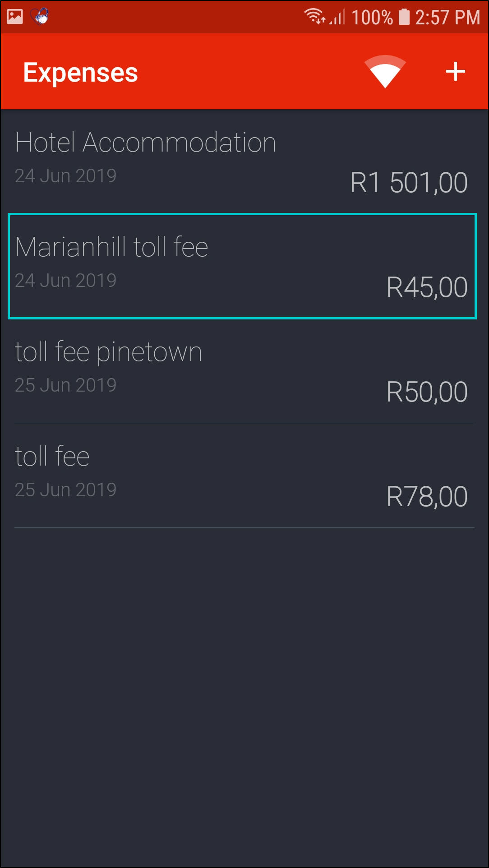Tap the plus icon to add expense
This screenshot has width=489, height=868.
[455, 72]
